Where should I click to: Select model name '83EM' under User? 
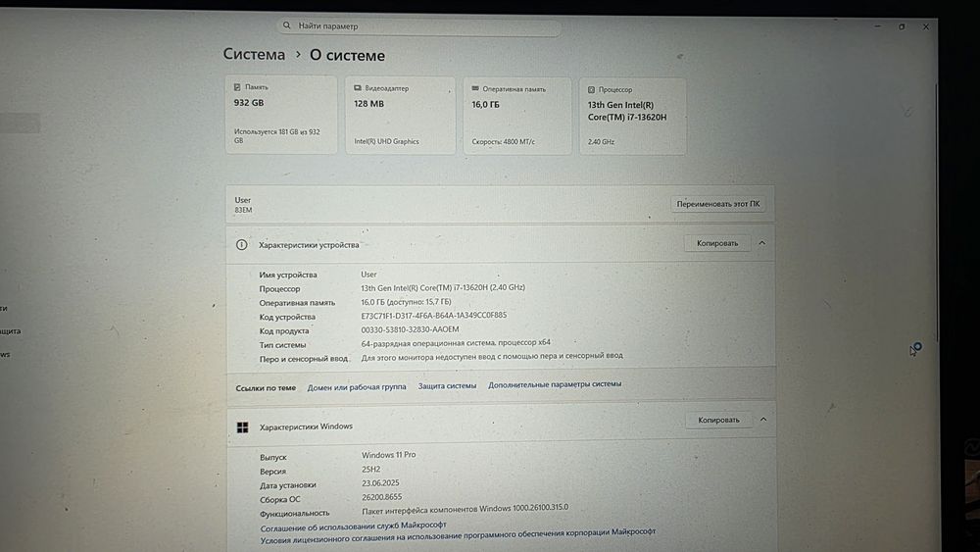tap(243, 210)
